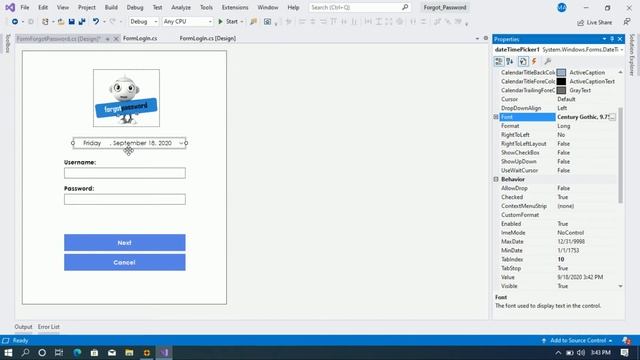Open the Toolbox side tab
The height and width of the screenshot is (360, 640).
[x=8, y=44]
